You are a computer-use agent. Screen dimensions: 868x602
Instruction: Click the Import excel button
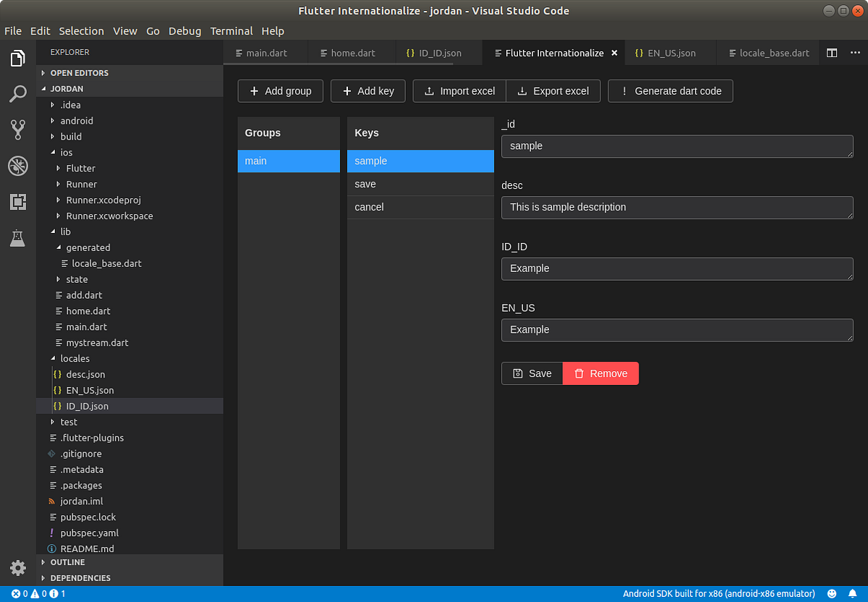[x=459, y=90]
